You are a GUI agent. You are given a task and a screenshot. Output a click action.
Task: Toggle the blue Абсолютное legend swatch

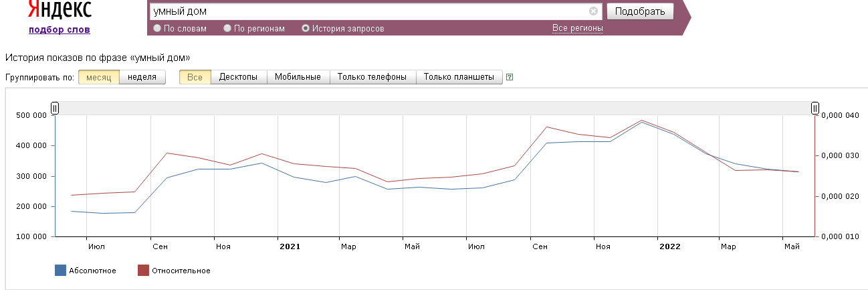tap(60, 271)
